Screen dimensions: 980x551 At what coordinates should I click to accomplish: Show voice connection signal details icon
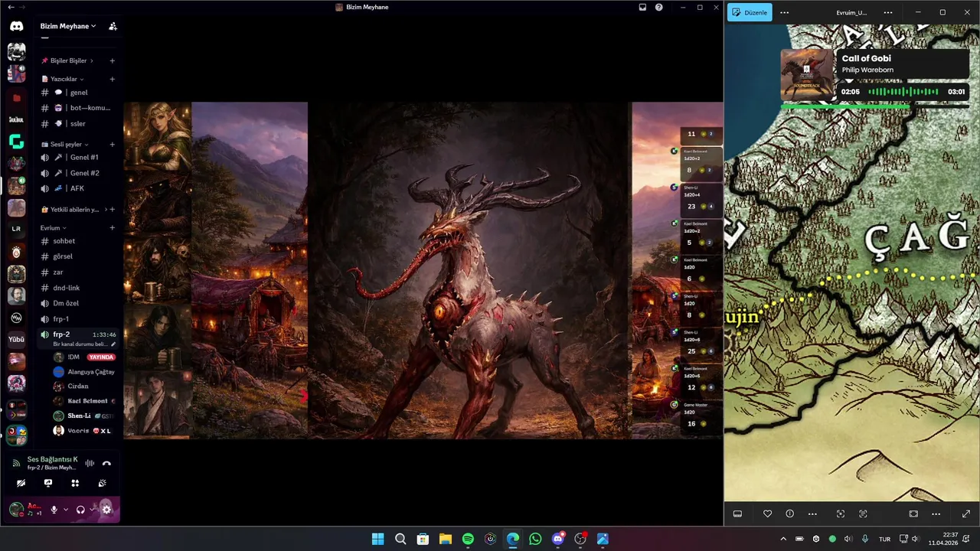(16, 463)
